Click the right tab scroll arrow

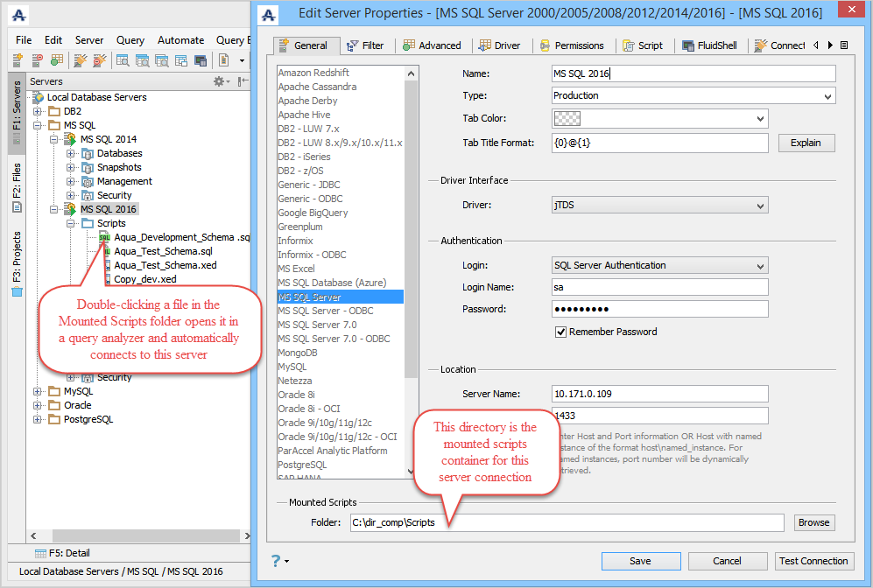click(x=830, y=45)
